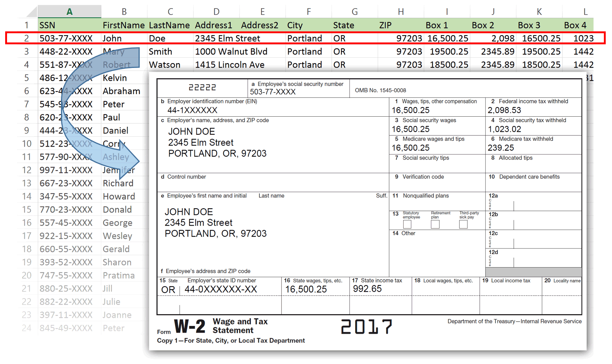Click the City column header cell
This screenshot has width=612, height=364.
[308, 25]
